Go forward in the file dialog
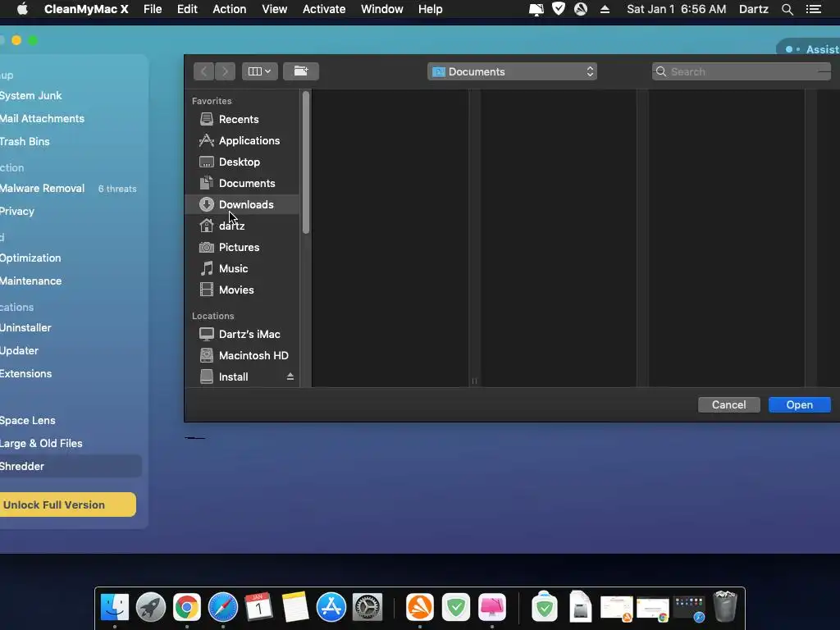The width and height of the screenshot is (840, 630). [x=225, y=71]
